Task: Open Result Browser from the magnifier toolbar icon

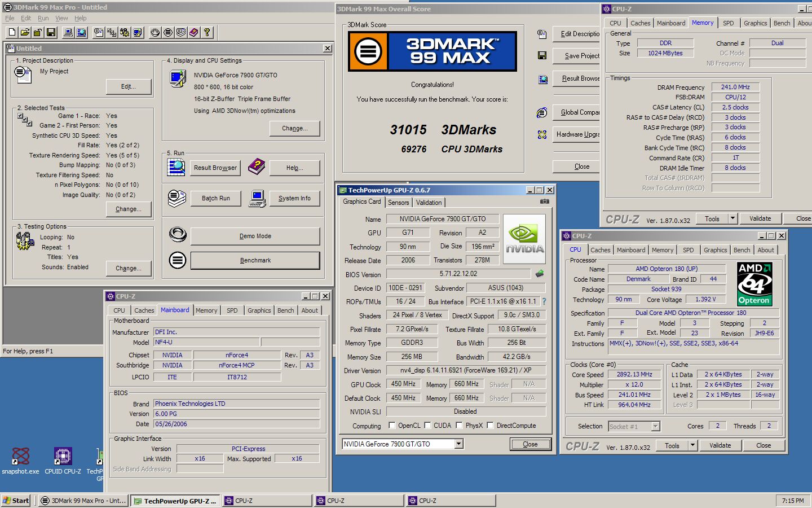Action: [81, 32]
